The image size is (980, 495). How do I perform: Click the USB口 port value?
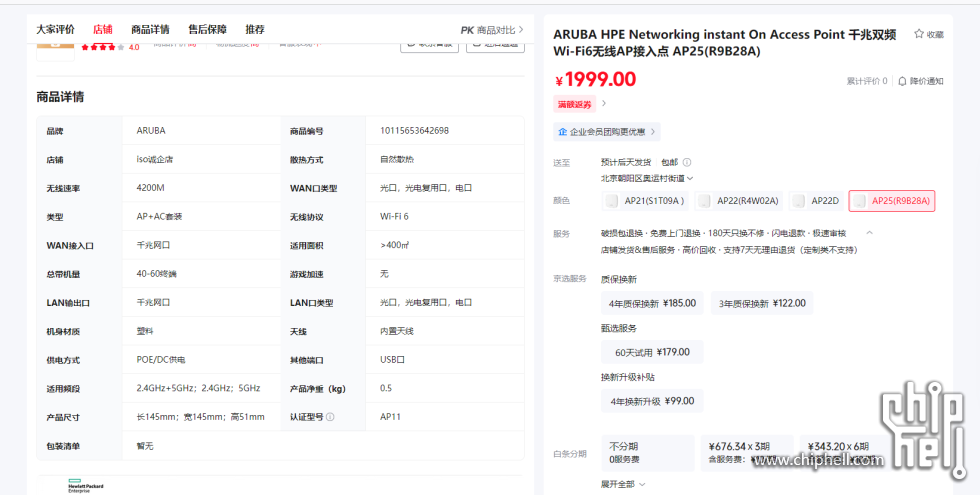click(392, 359)
